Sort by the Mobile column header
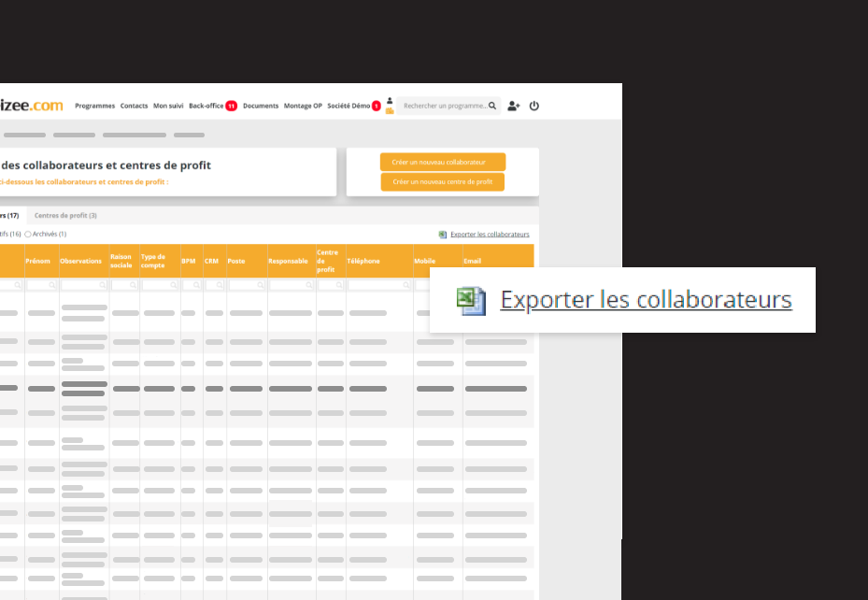Viewport: 868px width, 600px height. [x=424, y=261]
